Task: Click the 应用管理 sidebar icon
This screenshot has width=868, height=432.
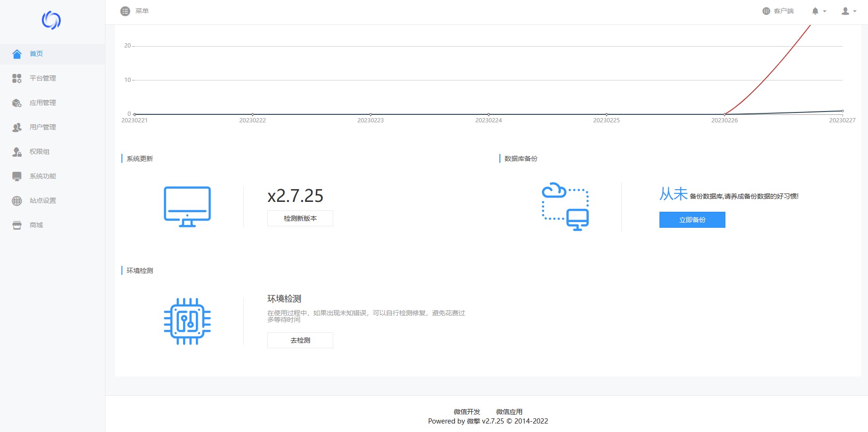Action: 17,103
